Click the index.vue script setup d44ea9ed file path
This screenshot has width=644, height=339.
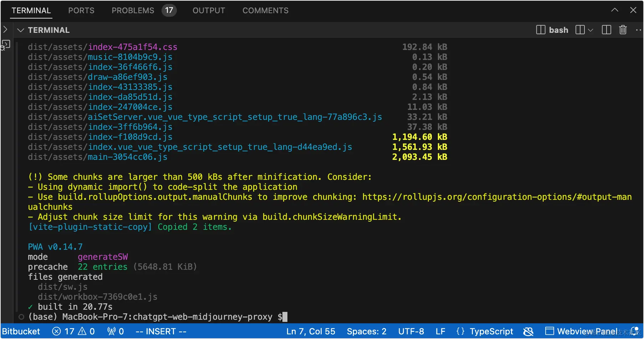point(190,147)
